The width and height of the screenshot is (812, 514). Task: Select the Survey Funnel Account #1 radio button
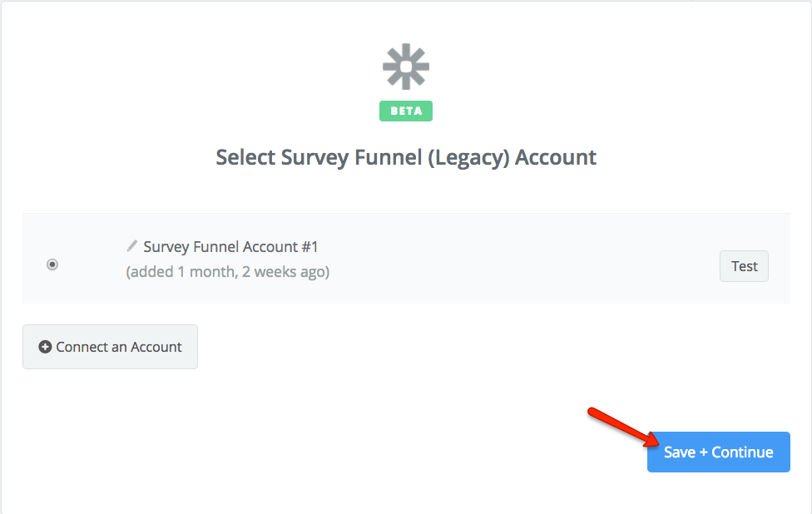pyautogui.click(x=52, y=264)
